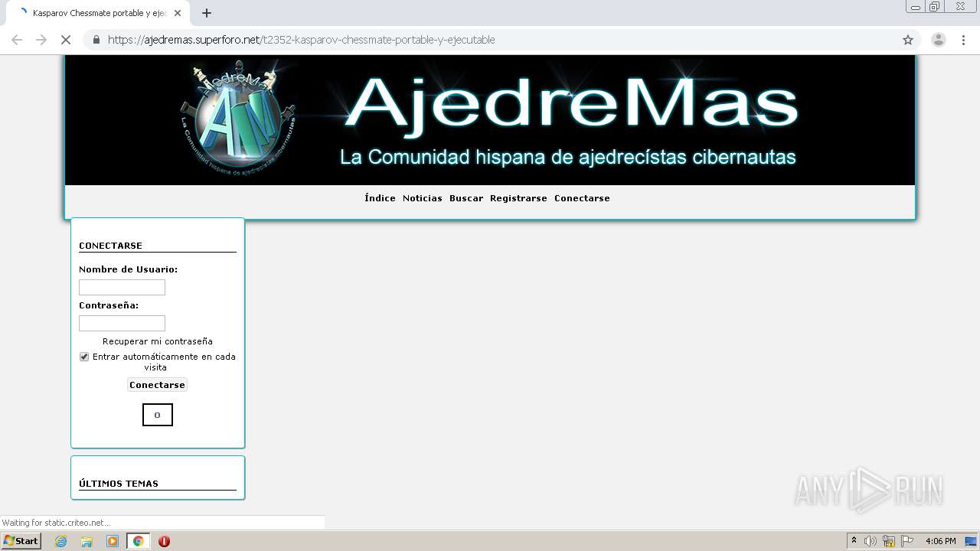This screenshot has width=980, height=551.
Task: Follow the 'Recuperar mi contraseña' link
Action: pos(158,341)
